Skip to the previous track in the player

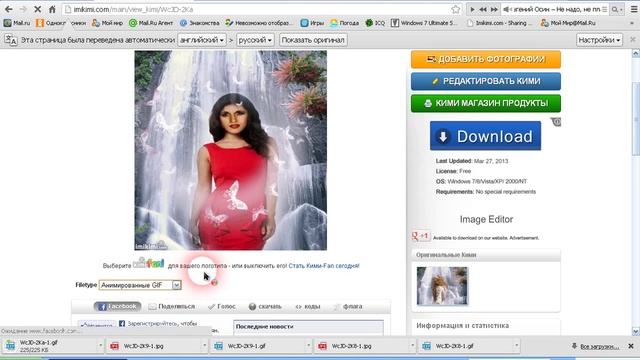pyautogui.click(x=483, y=9)
